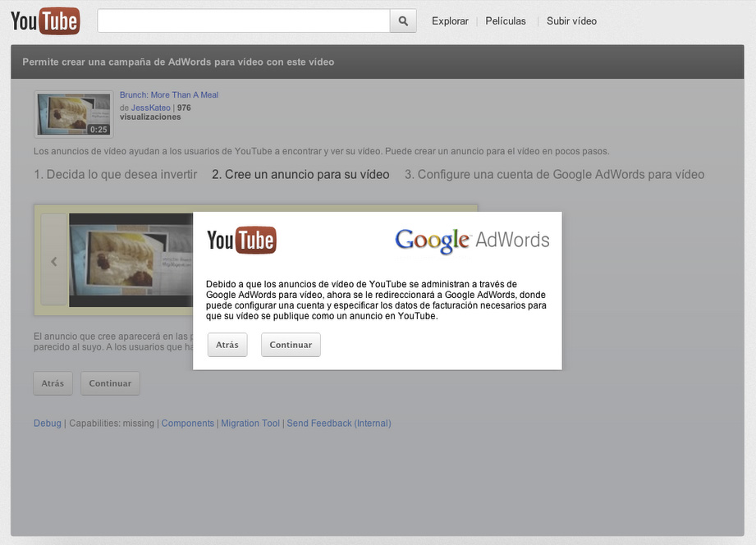Open the Migration Tool footer link
Image resolution: width=756 pixels, height=545 pixels.
click(250, 424)
